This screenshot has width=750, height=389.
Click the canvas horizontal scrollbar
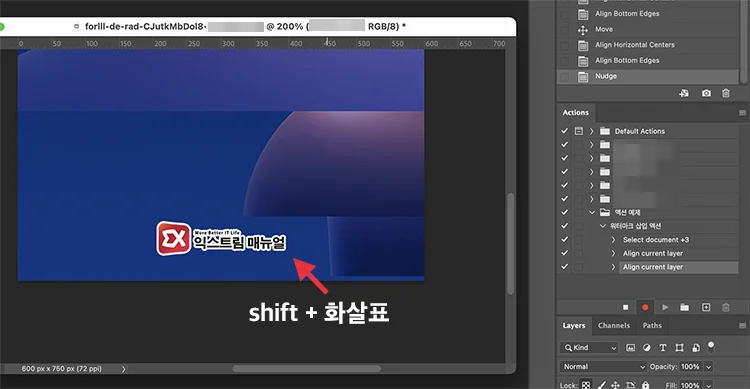307,369
